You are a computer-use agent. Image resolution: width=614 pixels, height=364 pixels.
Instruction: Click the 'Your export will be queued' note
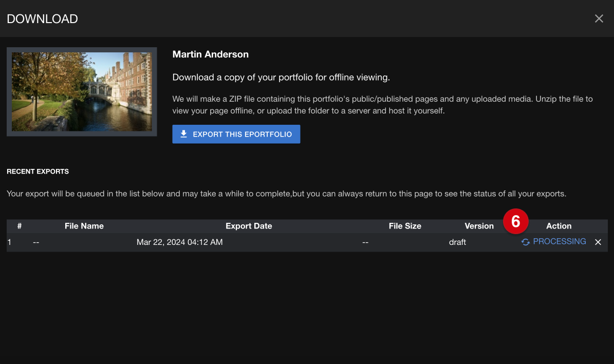pyautogui.click(x=286, y=194)
